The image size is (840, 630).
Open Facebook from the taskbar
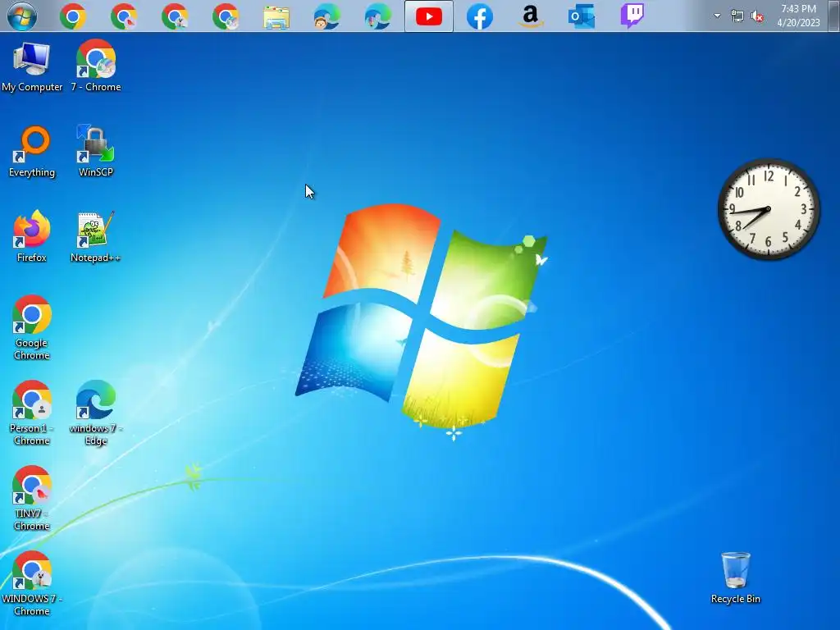pos(479,16)
